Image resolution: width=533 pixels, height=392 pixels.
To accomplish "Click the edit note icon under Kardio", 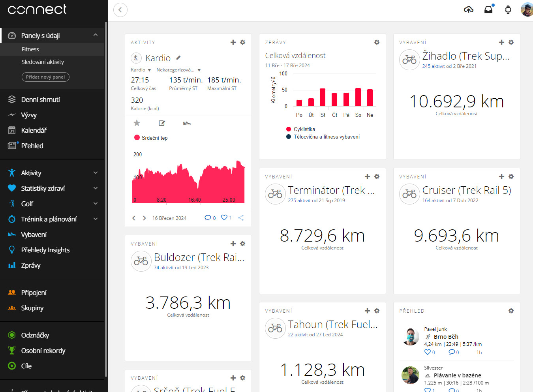I will 162,123.
